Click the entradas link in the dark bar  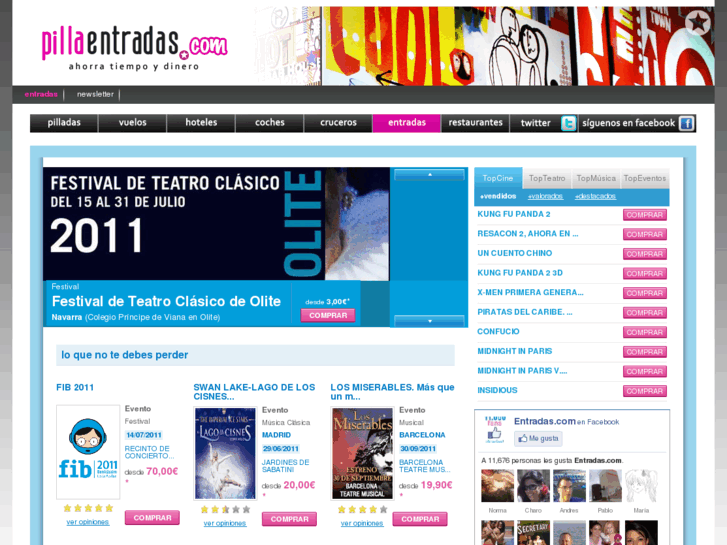41,94
